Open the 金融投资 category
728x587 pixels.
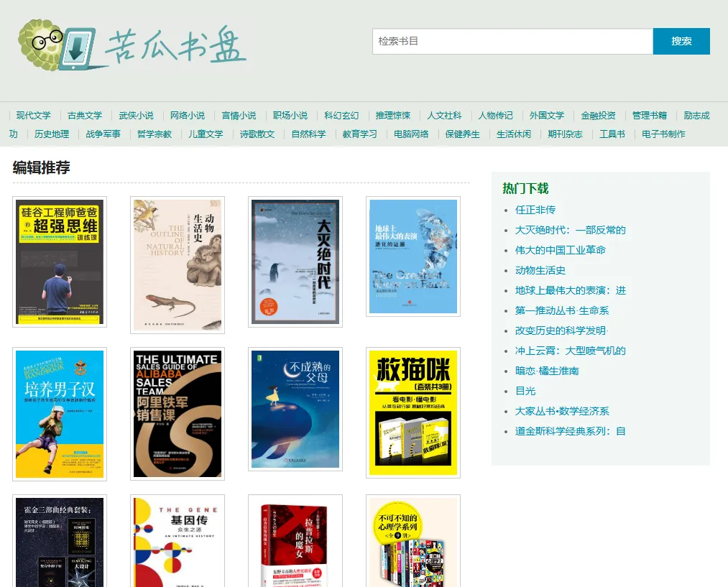[598, 116]
